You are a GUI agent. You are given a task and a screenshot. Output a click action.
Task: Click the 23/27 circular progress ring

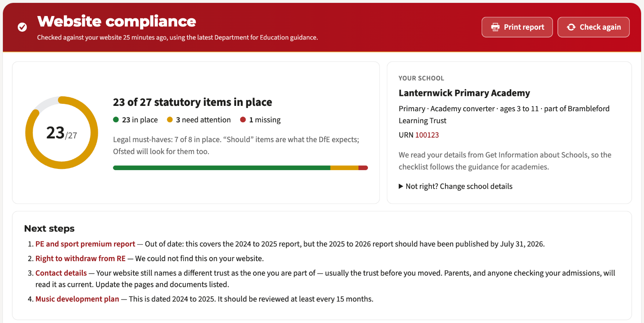[62, 133]
